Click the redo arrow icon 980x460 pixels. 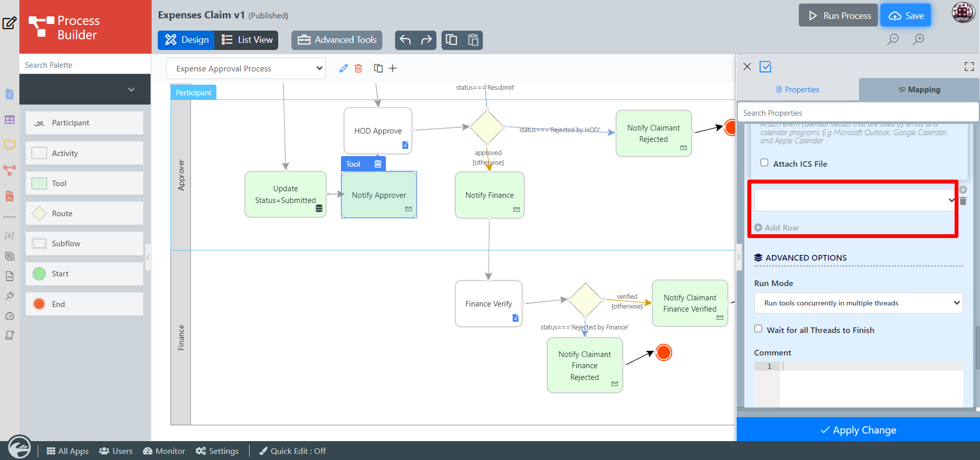click(x=426, y=40)
